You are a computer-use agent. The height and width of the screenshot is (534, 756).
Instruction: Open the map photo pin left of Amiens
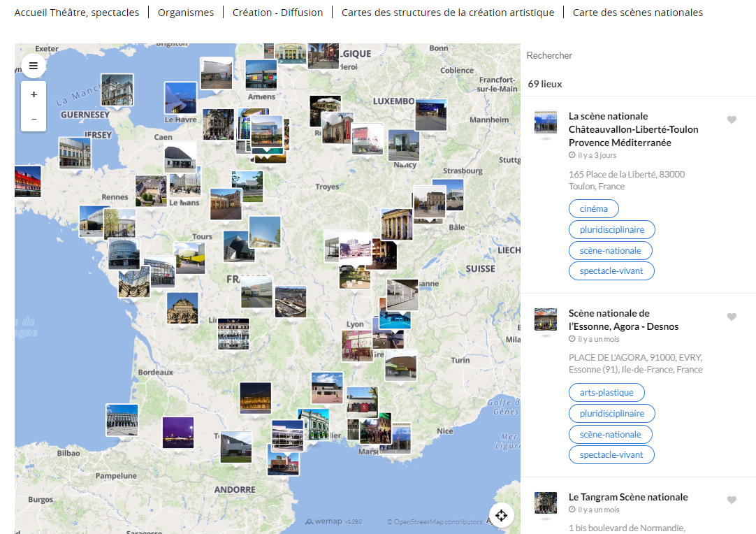217,73
